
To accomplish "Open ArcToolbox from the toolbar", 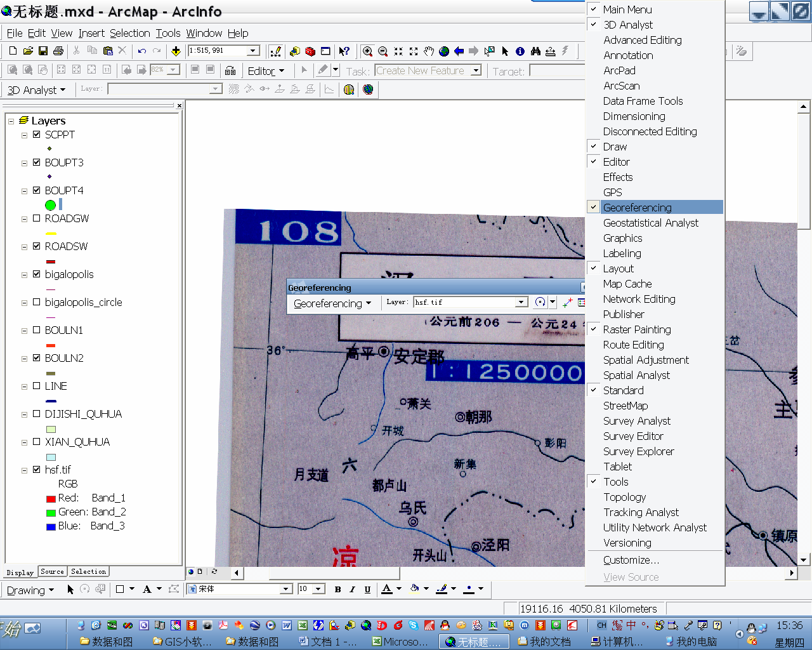I will click(309, 51).
